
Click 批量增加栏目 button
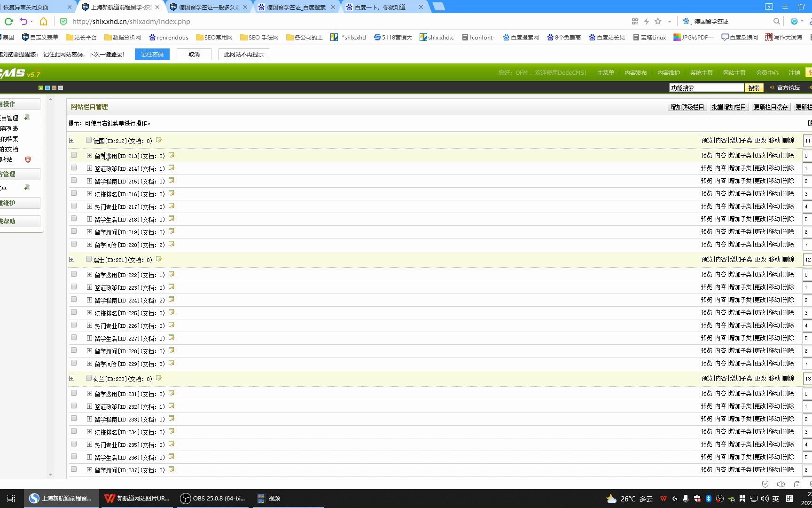point(728,107)
